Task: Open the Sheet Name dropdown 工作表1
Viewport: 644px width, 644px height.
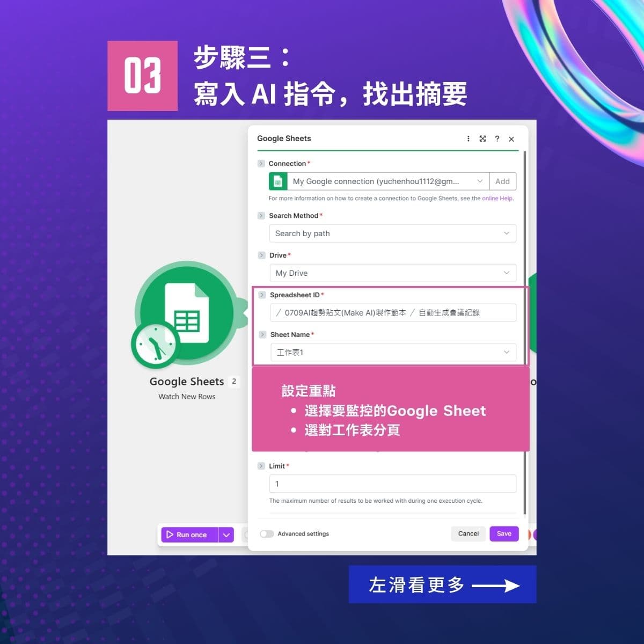Action: [x=393, y=352]
